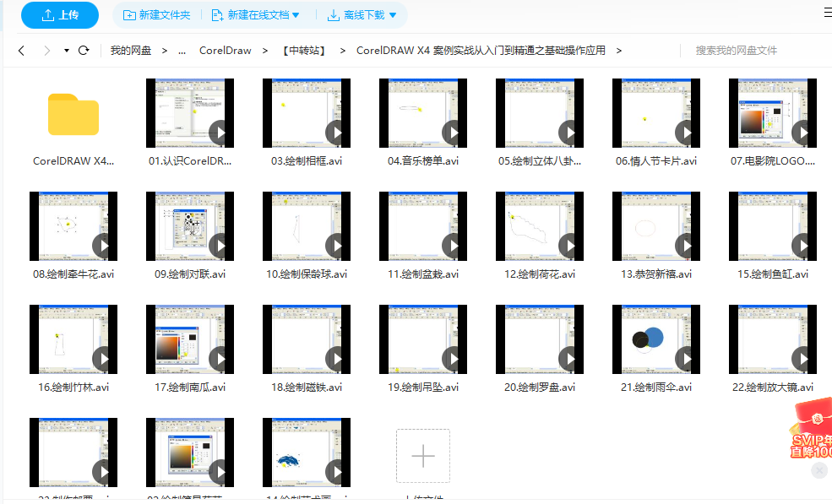
Task: Click the 上传 upload button
Action: click(59, 15)
